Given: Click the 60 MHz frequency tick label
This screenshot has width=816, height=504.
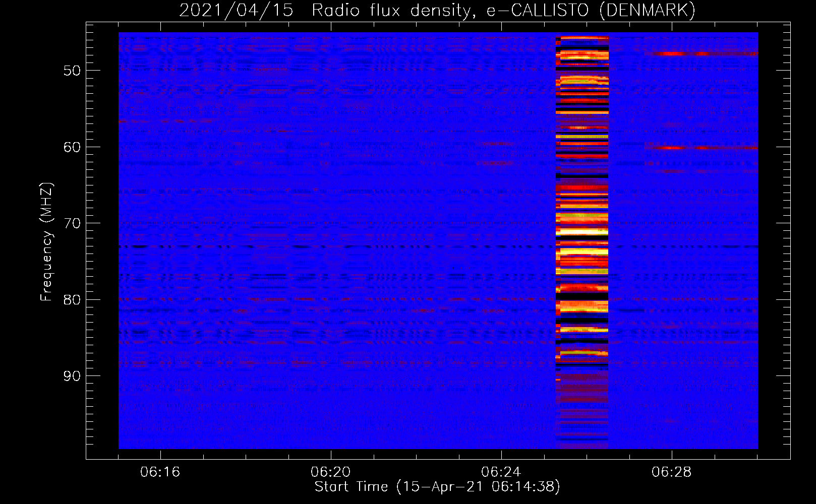Looking at the screenshot, I should point(72,147).
